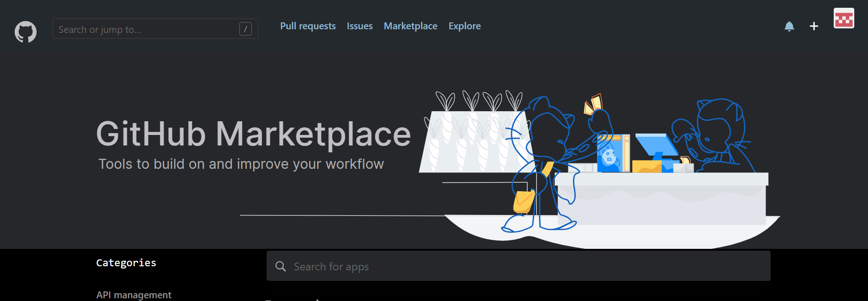Click the Categories heading
868x301 pixels.
coord(126,263)
